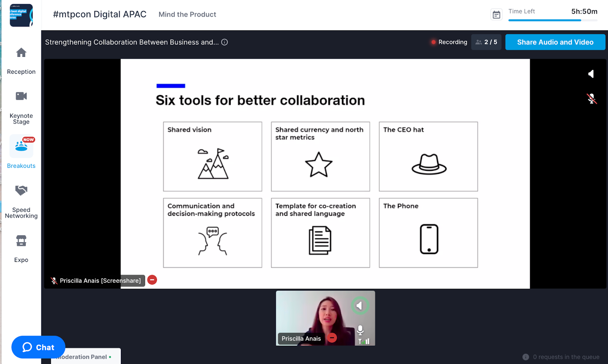This screenshot has height=364, width=608.
Task: View info on requests in the queue
Action: (x=526, y=357)
